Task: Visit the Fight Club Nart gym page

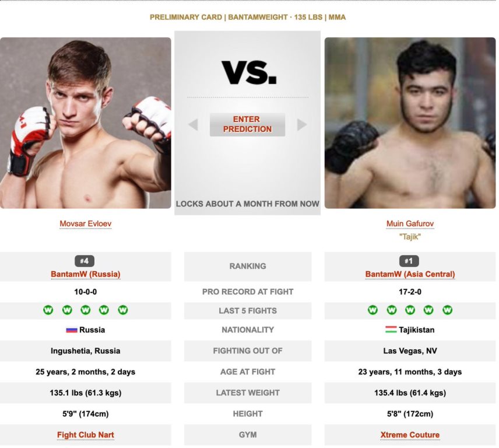Action: pos(86,435)
